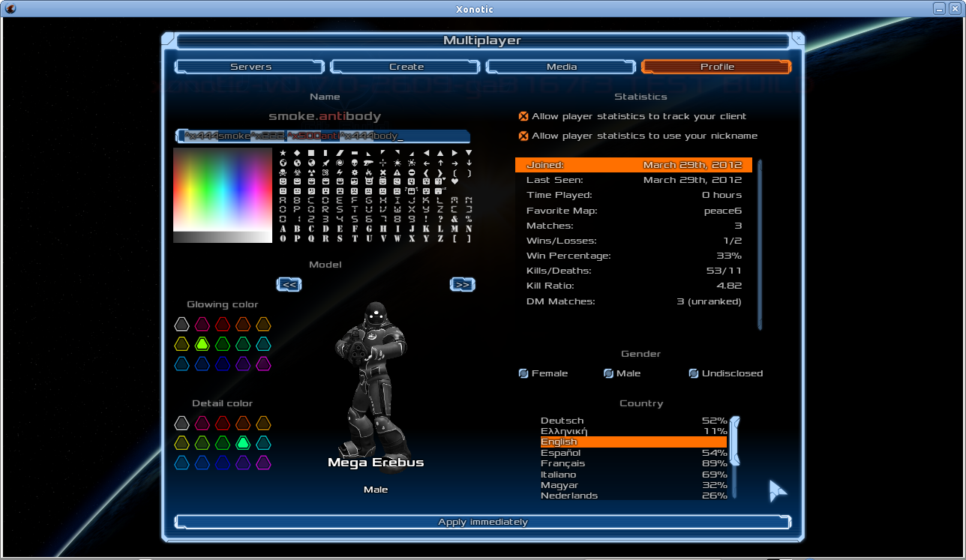Click the player name input field
The height and width of the screenshot is (560, 966).
322,136
